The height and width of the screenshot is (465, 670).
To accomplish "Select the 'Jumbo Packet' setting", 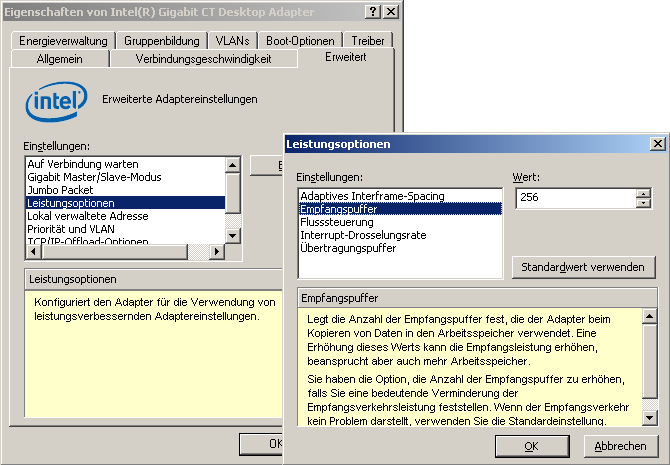I will (x=126, y=190).
